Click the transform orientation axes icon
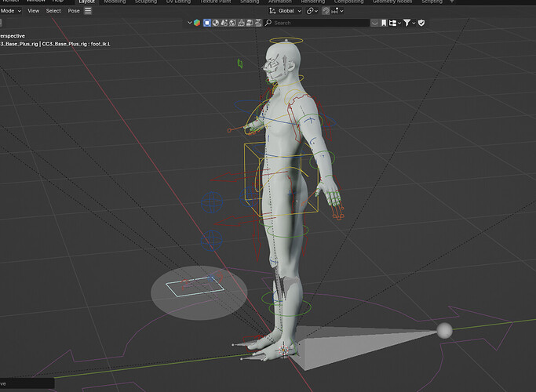This screenshot has width=536, height=392. click(x=272, y=11)
